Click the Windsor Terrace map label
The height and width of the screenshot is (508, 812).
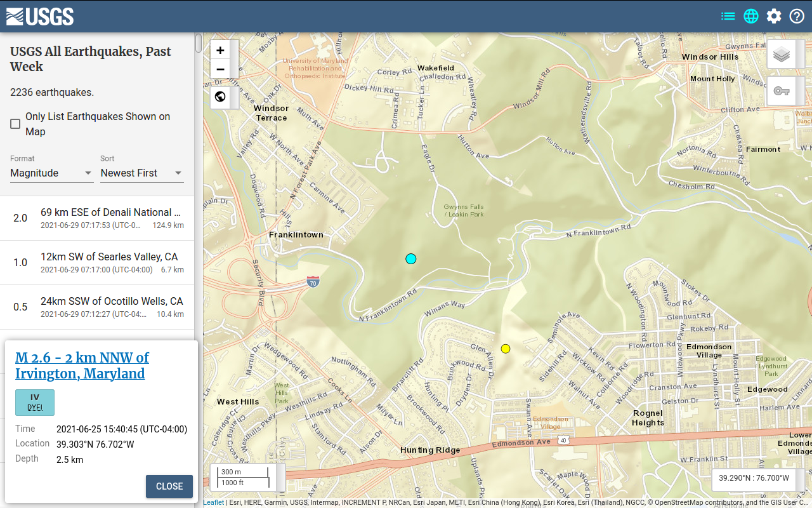pos(272,113)
